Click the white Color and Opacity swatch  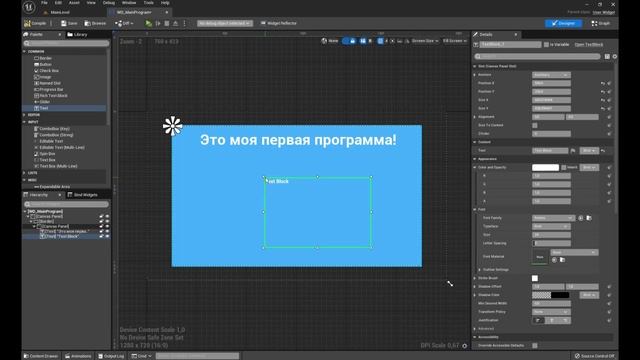click(x=545, y=167)
